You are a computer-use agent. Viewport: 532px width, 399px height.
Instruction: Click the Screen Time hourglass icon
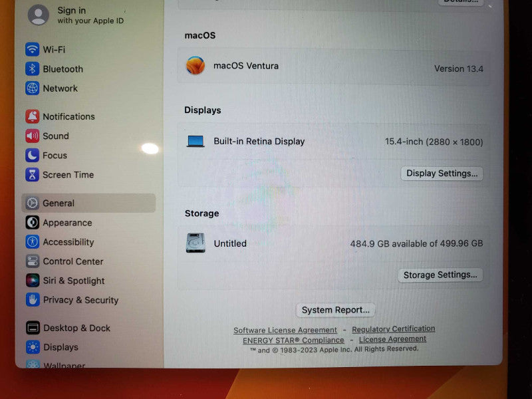point(32,174)
